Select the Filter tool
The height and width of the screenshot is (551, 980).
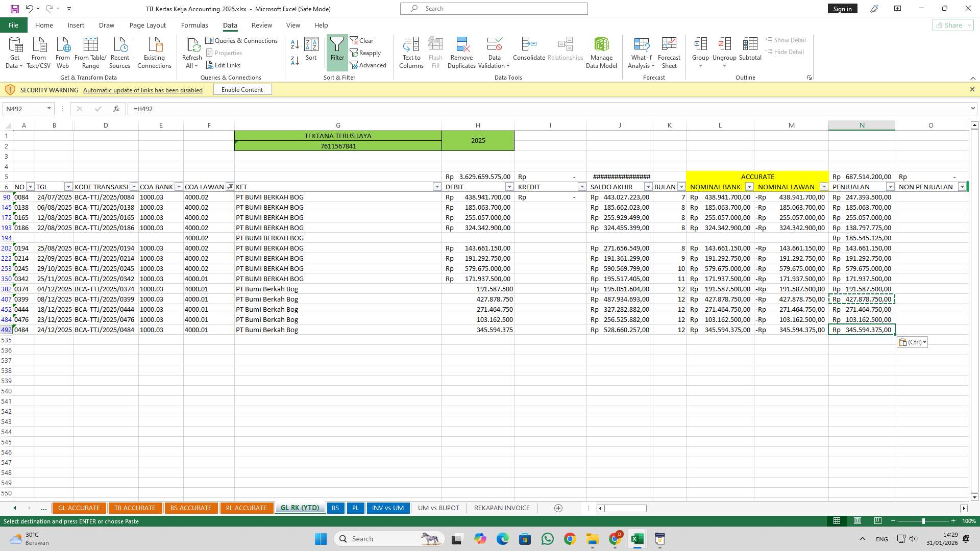click(337, 51)
